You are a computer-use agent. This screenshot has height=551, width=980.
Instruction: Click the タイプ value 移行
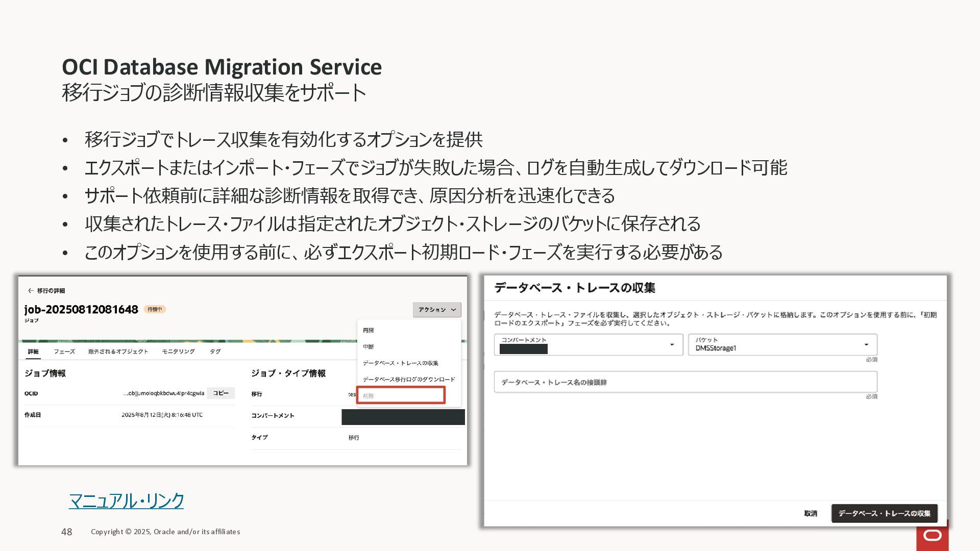point(354,438)
